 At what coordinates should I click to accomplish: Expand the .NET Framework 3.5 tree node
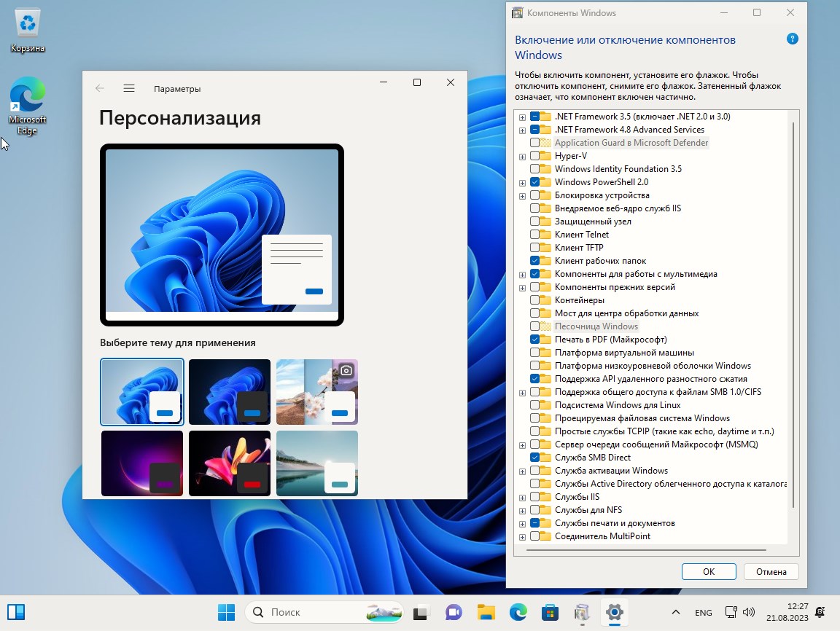521,116
